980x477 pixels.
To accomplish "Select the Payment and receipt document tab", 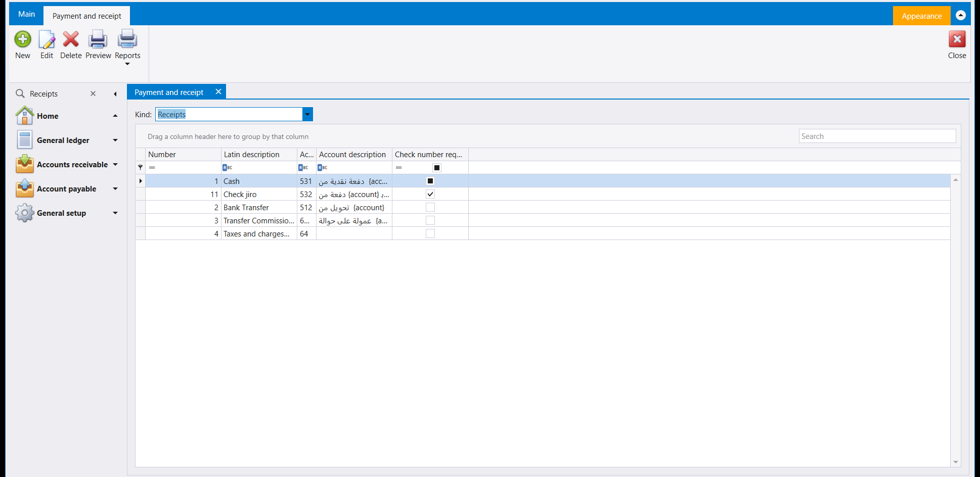I will click(x=169, y=92).
